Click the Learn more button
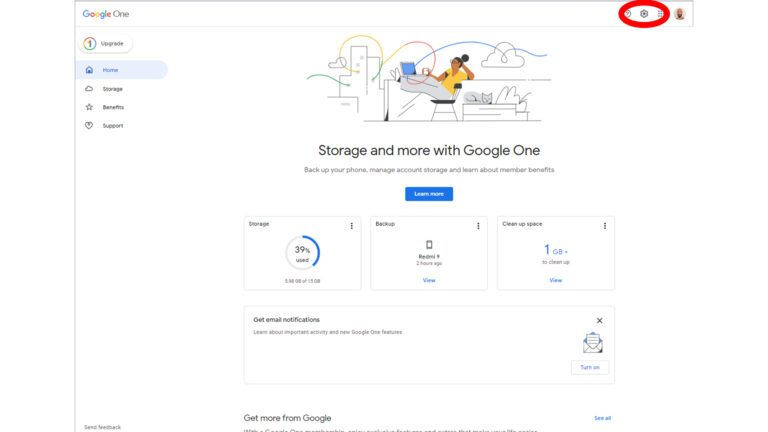Viewport: 768px width, 432px height. 429,194
